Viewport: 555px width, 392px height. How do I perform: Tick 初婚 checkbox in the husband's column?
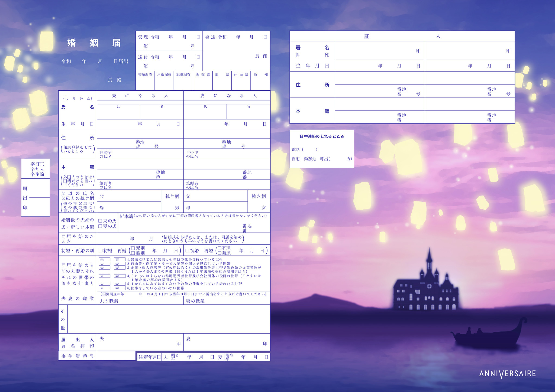pos(101,251)
